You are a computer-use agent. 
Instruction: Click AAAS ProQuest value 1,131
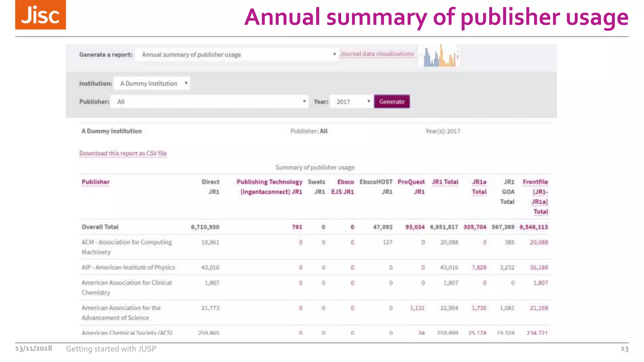tap(417, 308)
